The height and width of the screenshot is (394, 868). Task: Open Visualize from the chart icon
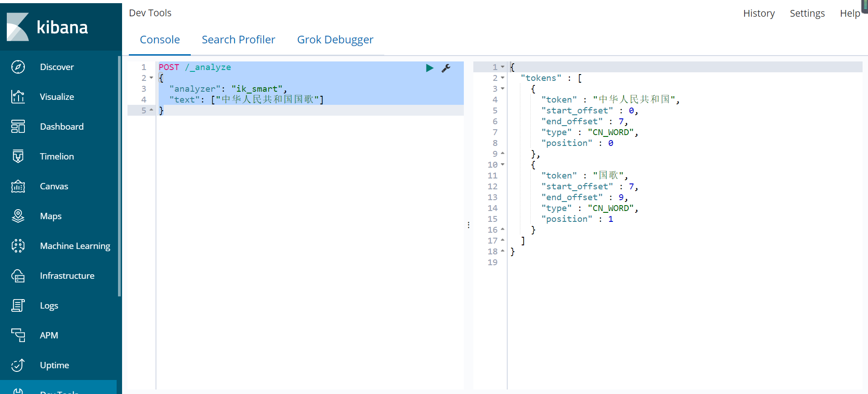18,97
